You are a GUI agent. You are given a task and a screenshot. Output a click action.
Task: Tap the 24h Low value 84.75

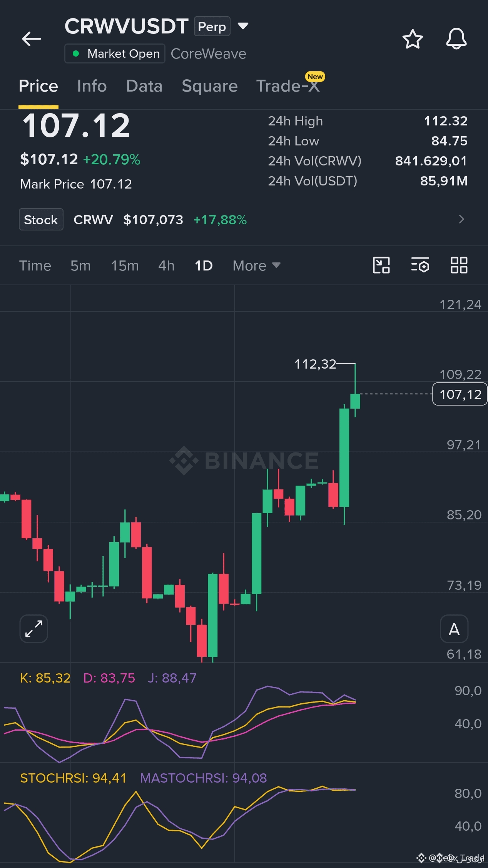point(449,141)
